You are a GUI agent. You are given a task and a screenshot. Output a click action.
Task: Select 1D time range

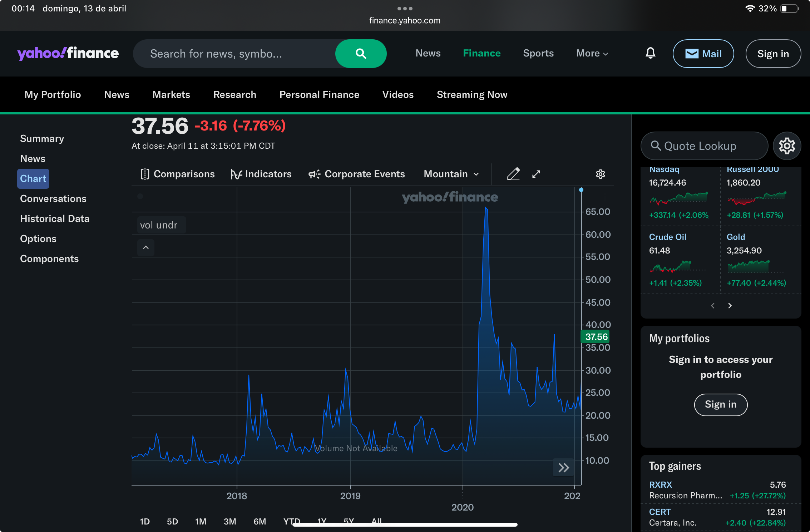click(x=145, y=521)
